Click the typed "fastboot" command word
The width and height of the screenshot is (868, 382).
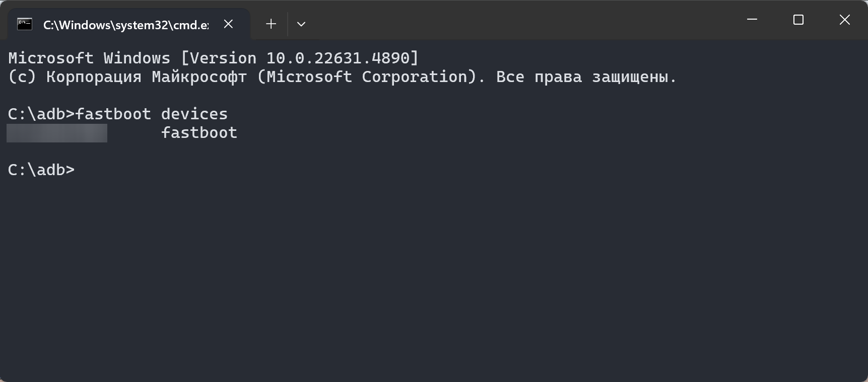(x=113, y=114)
